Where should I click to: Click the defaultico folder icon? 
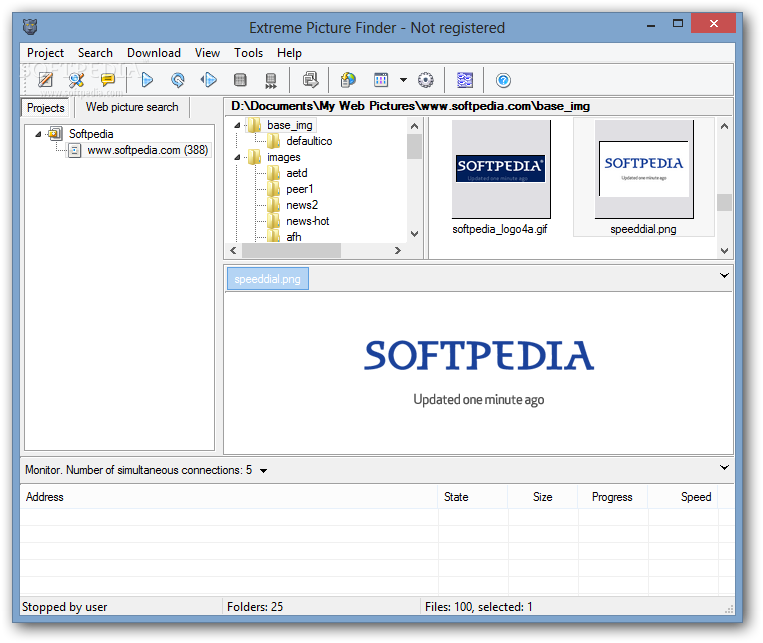[273, 141]
